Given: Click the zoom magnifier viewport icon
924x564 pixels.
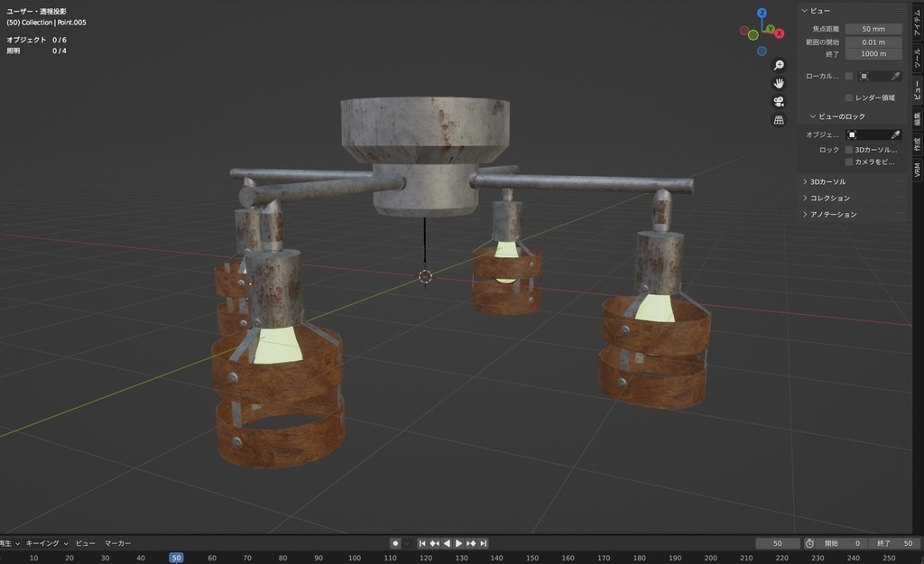Looking at the screenshot, I should (779, 65).
